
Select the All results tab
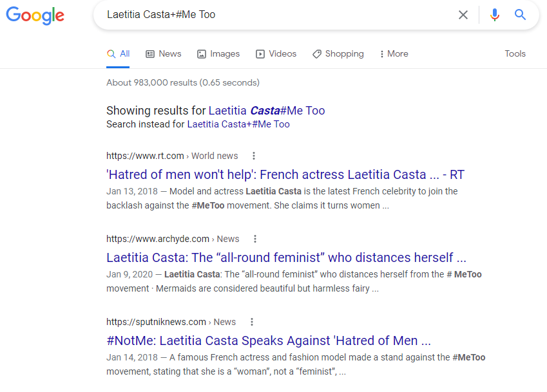pyautogui.click(x=118, y=53)
